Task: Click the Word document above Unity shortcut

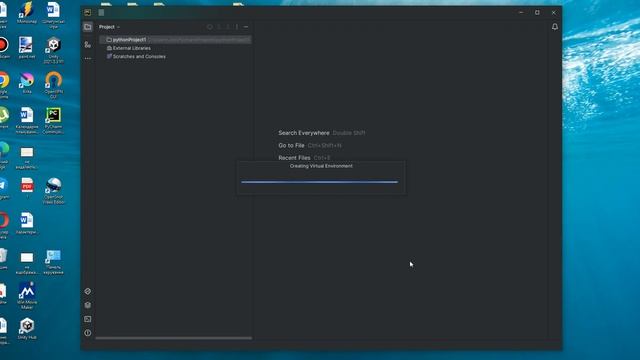Action: tap(53, 15)
